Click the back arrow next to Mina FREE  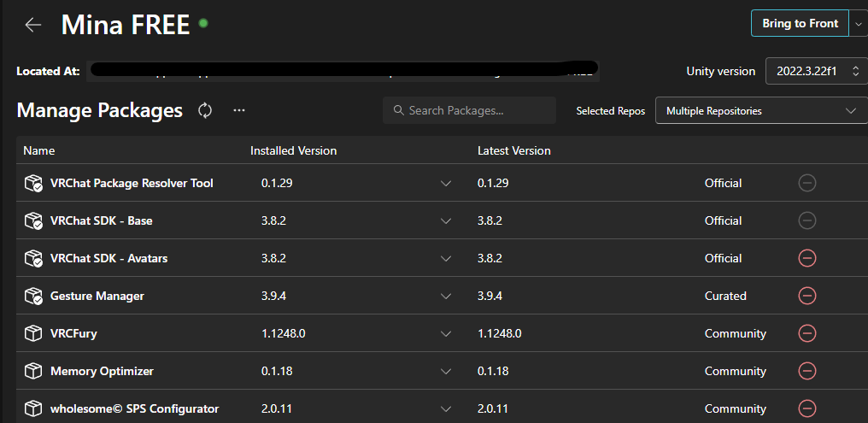[32, 25]
